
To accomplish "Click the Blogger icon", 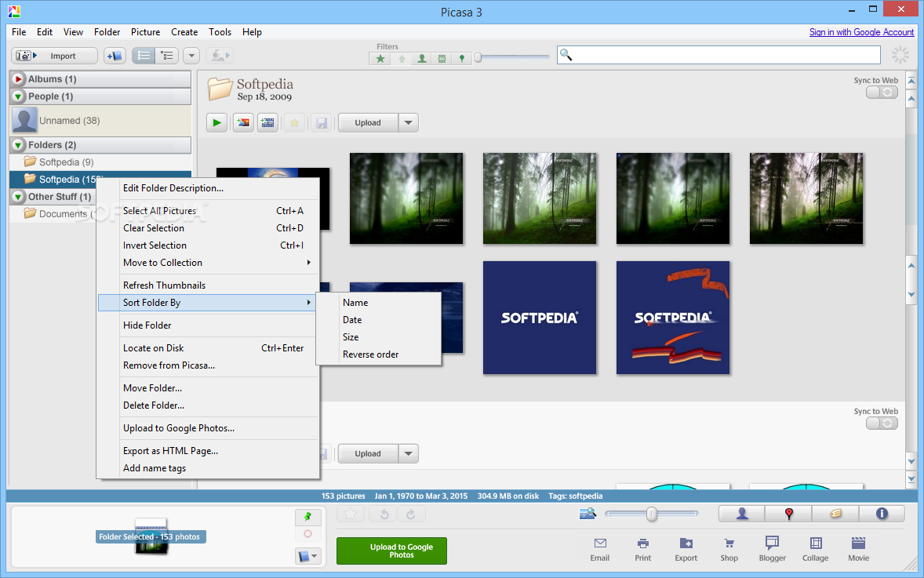I will [x=772, y=549].
